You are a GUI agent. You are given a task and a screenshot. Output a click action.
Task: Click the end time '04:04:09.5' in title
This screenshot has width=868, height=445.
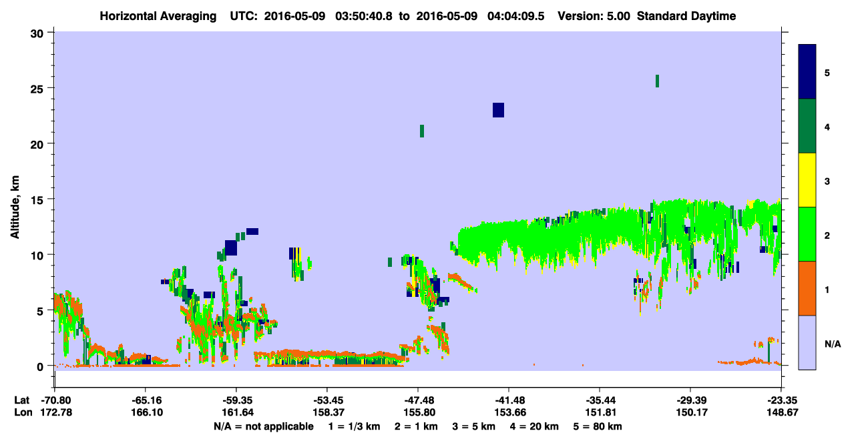[x=515, y=16]
